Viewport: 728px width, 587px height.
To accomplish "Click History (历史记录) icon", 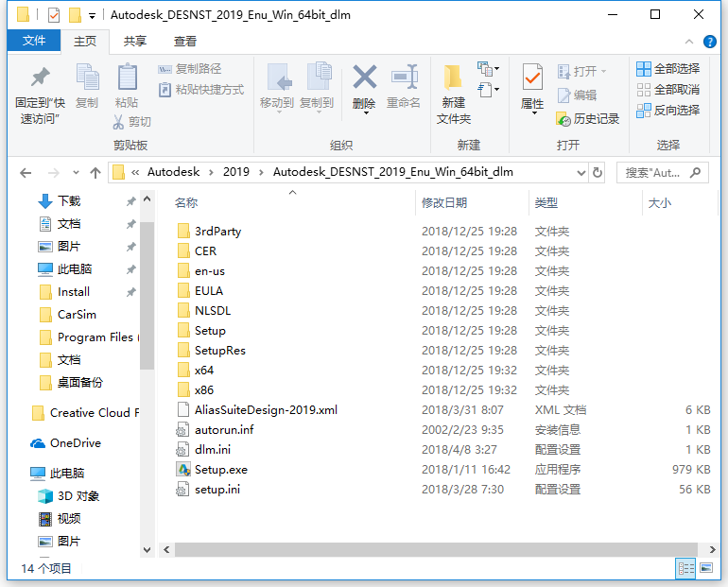I will 563,119.
